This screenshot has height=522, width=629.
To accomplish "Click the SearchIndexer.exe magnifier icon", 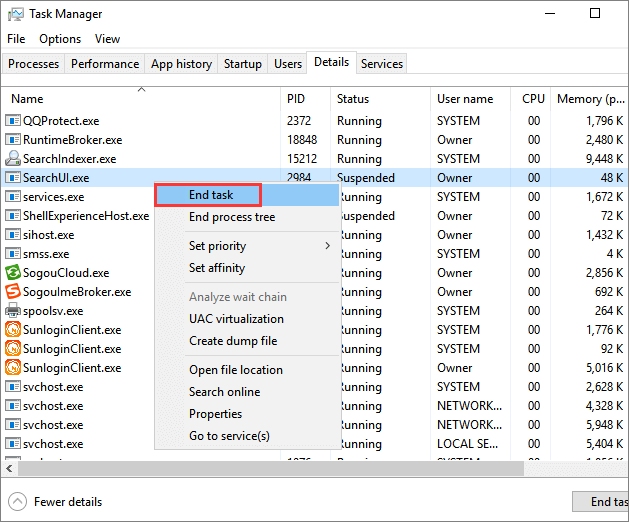I will 13,159.
